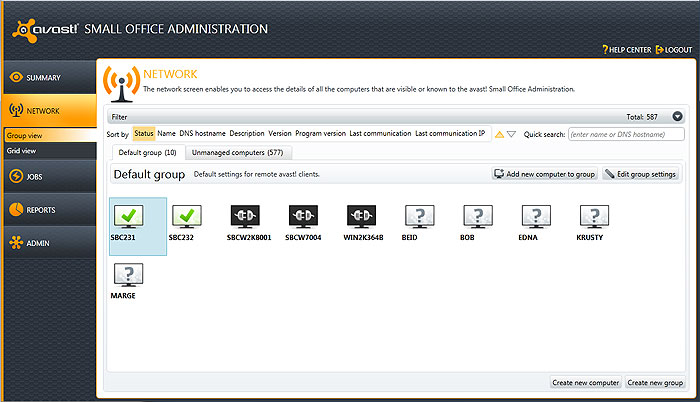The height and width of the screenshot is (402, 700).
Task: Click the Quick search input field
Action: click(x=626, y=134)
